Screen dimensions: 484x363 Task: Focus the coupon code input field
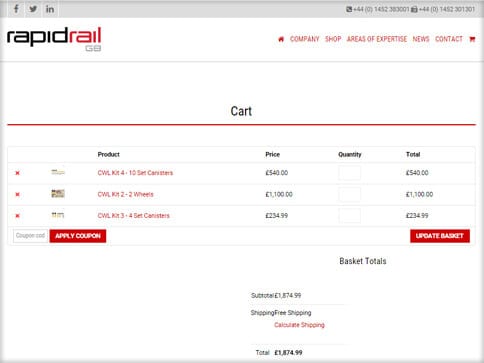[31, 236]
